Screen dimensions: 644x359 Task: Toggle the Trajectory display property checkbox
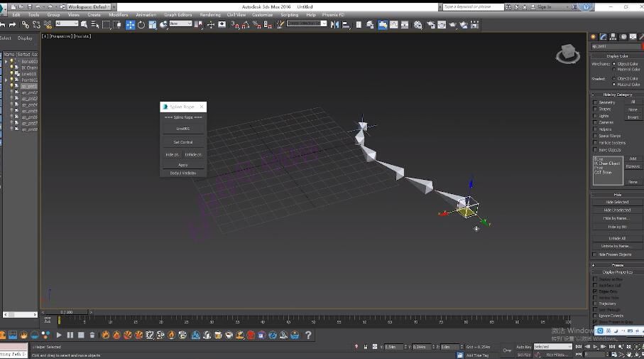(x=595, y=304)
